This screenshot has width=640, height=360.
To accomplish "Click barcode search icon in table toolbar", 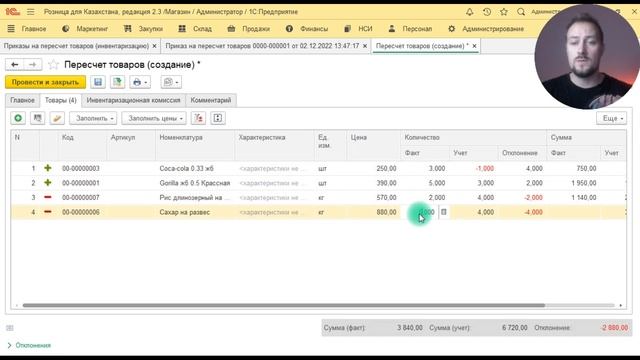I will click(x=38, y=118).
